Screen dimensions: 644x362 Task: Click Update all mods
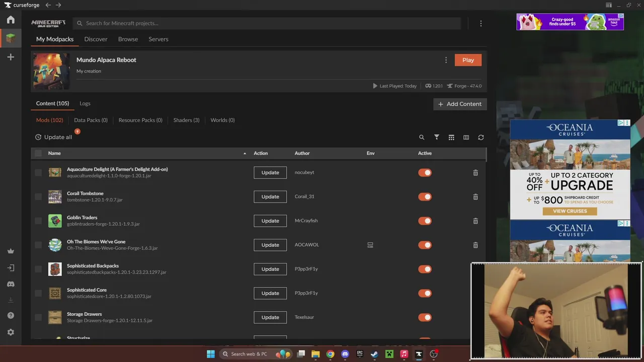click(x=54, y=137)
